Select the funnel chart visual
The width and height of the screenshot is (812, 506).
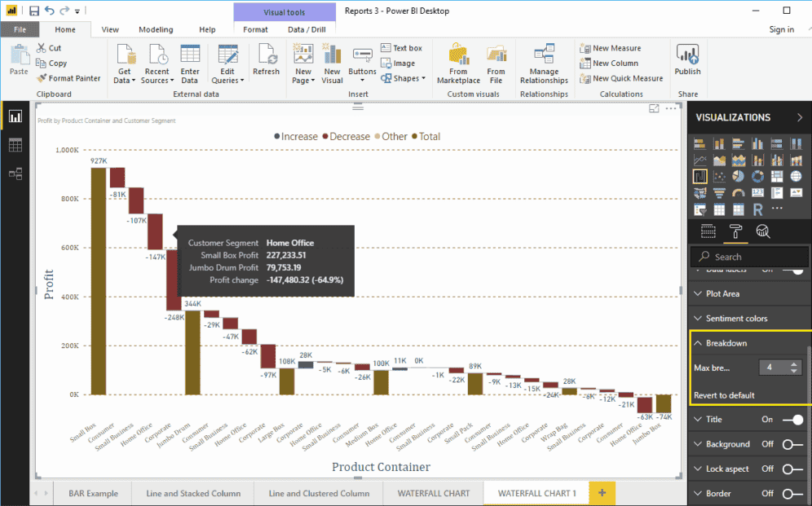click(x=719, y=193)
